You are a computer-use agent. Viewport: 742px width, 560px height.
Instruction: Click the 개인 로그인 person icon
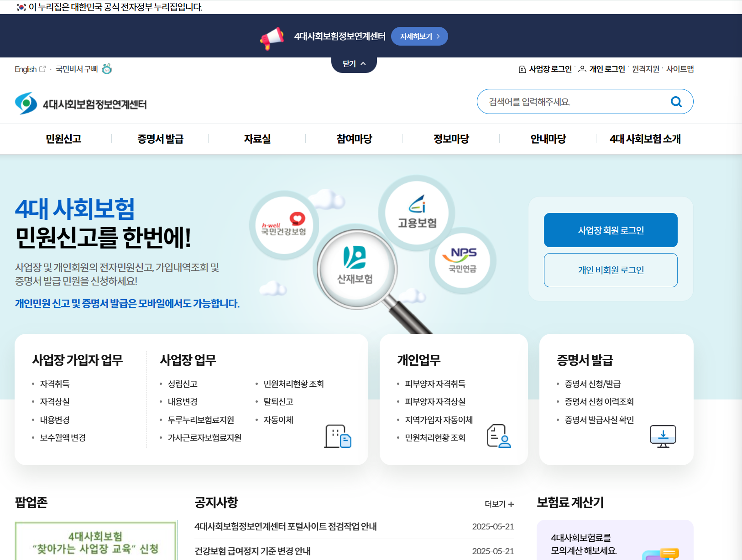click(x=582, y=69)
